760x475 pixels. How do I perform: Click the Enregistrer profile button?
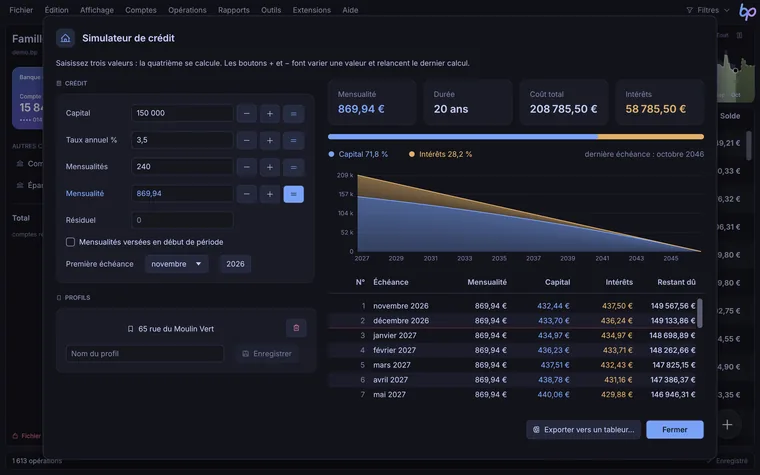(267, 354)
